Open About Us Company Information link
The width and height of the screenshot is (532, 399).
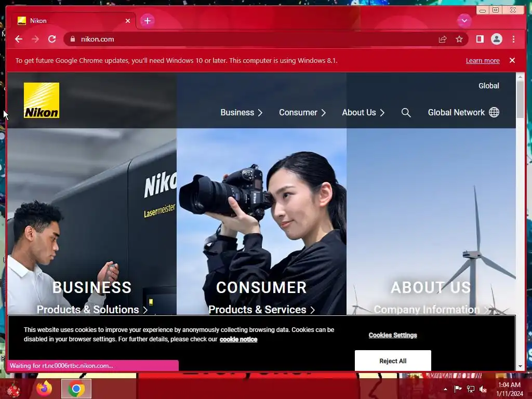[x=431, y=310]
